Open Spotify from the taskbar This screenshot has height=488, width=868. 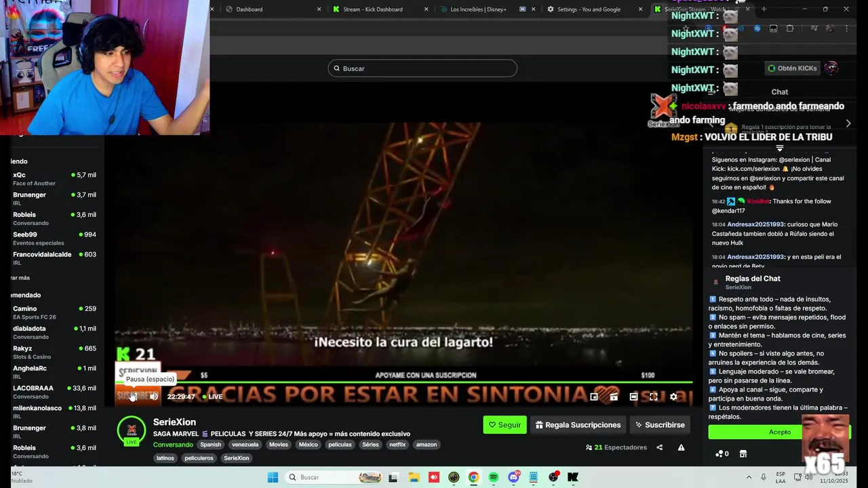[x=494, y=477]
